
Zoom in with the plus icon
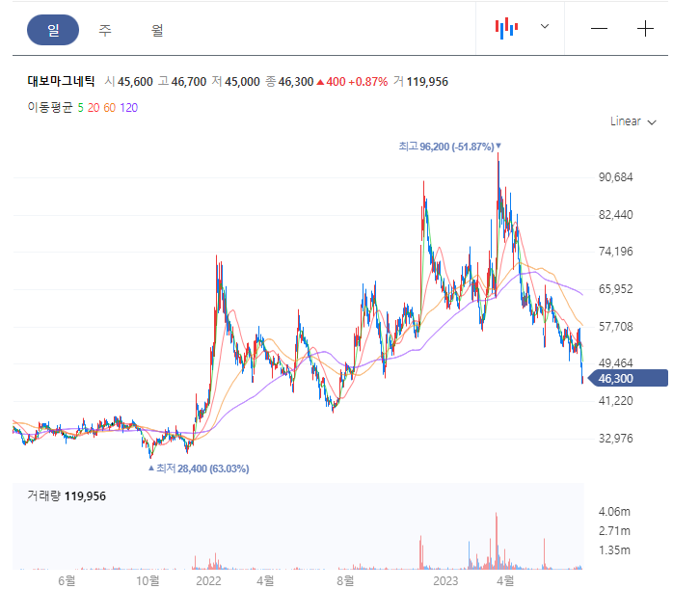tap(645, 29)
